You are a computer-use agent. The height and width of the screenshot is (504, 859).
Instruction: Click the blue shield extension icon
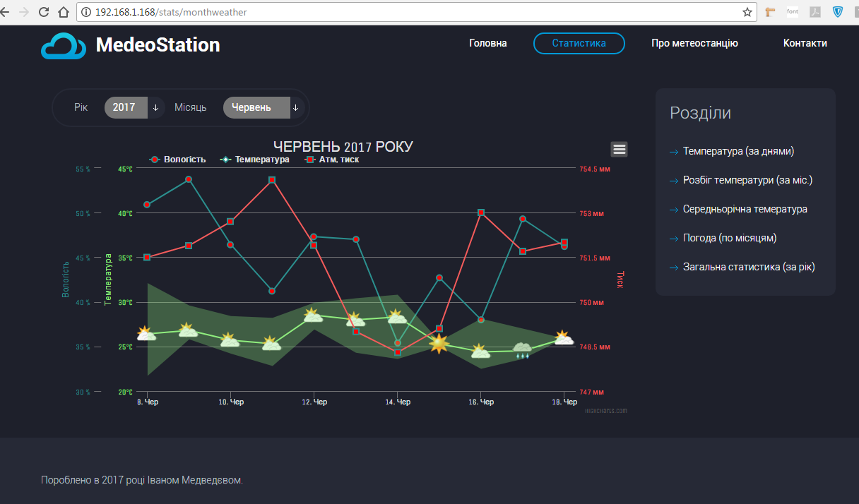click(838, 12)
